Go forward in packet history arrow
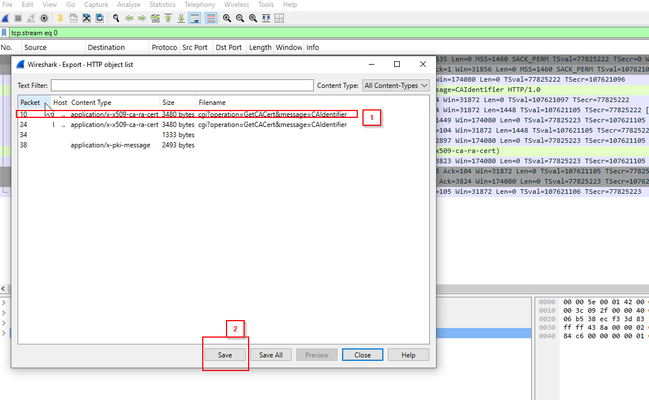The image size is (649, 400). click(142, 18)
